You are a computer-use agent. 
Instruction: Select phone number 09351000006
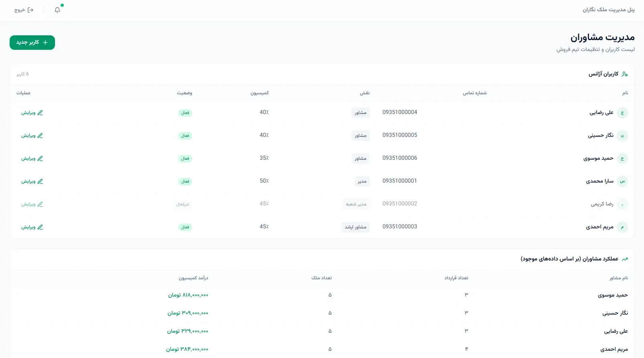point(400,158)
